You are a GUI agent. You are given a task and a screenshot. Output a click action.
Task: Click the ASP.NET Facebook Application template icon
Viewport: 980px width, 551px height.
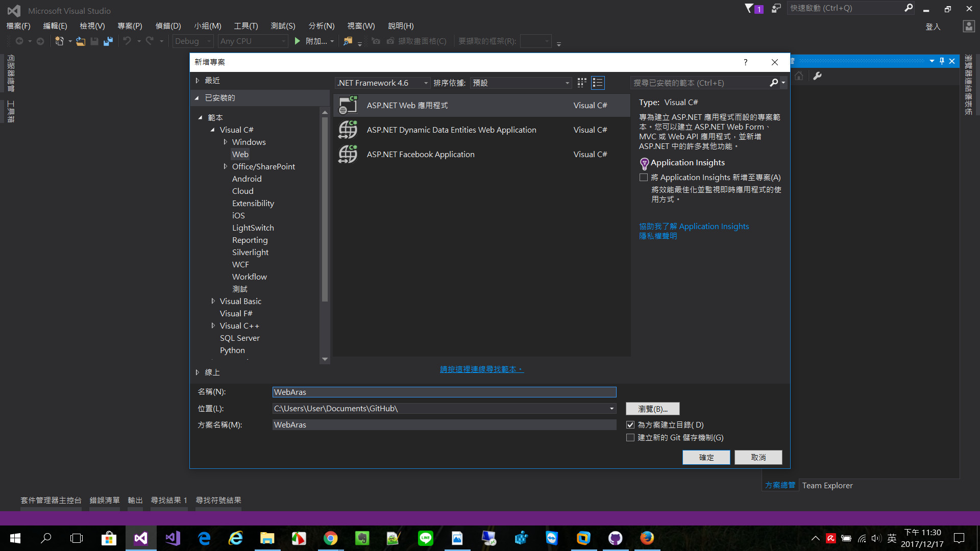tap(348, 154)
